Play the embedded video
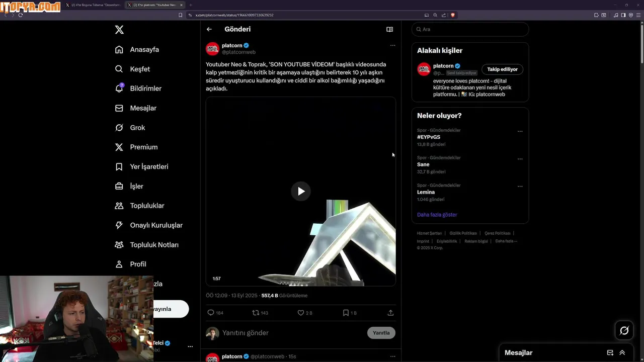Viewport: 644px width, 362px height. tap(301, 191)
